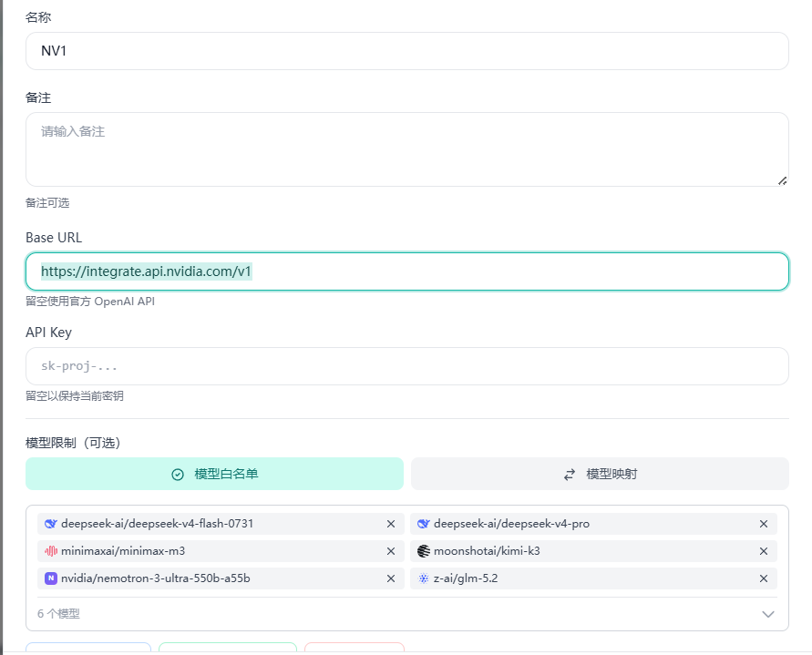Click the 备注可选 hint text
Image resolution: width=812 pixels, height=655 pixels.
[x=47, y=203]
